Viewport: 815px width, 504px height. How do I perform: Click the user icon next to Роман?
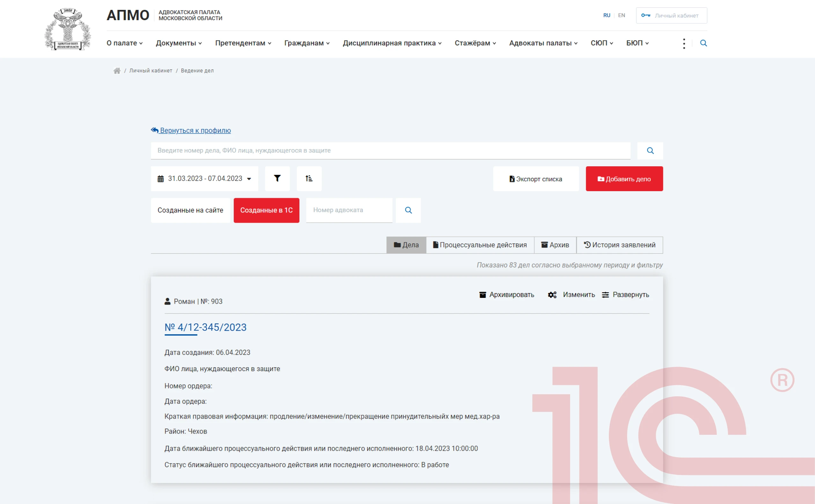(167, 301)
